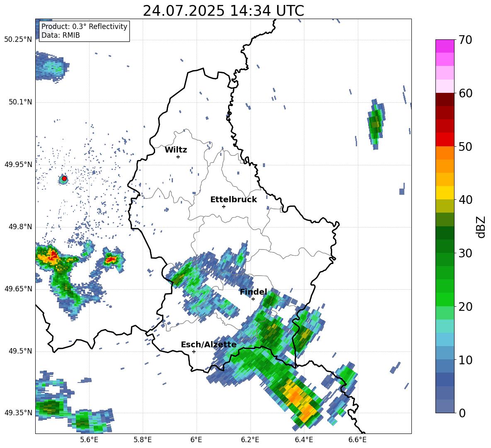
Task: Click the Ettelbruck city label
Action: coord(233,200)
